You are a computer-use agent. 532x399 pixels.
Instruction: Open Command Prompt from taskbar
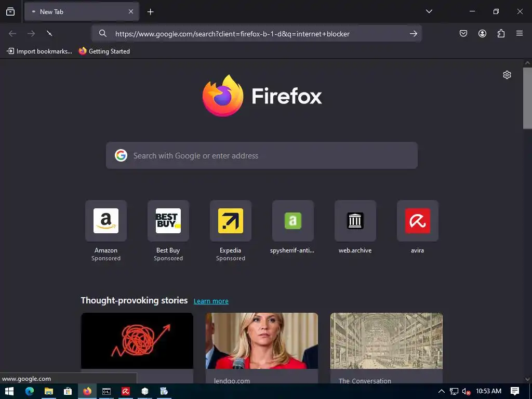click(x=107, y=391)
